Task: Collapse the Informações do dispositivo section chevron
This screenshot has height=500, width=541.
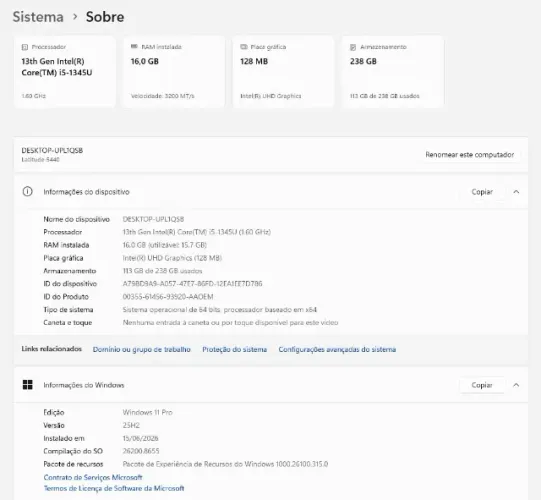Action: click(516, 192)
